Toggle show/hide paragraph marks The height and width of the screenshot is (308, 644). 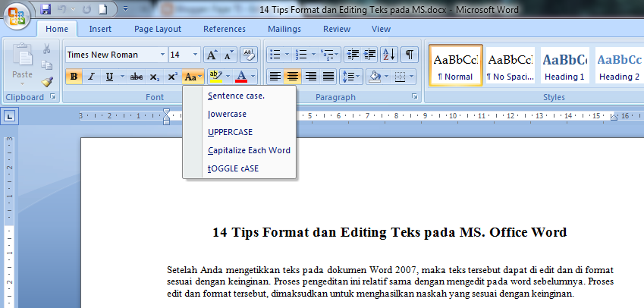click(x=410, y=55)
